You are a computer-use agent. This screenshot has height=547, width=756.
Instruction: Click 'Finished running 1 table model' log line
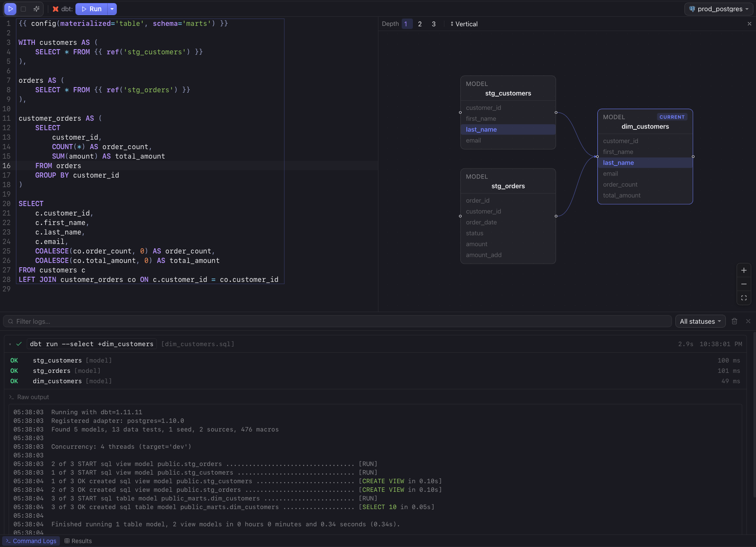pos(207,524)
